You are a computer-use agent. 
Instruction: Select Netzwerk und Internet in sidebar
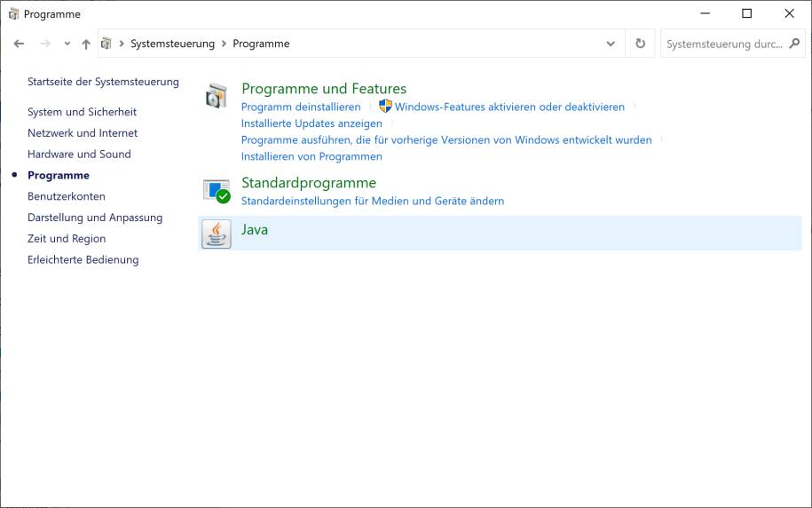click(83, 133)
